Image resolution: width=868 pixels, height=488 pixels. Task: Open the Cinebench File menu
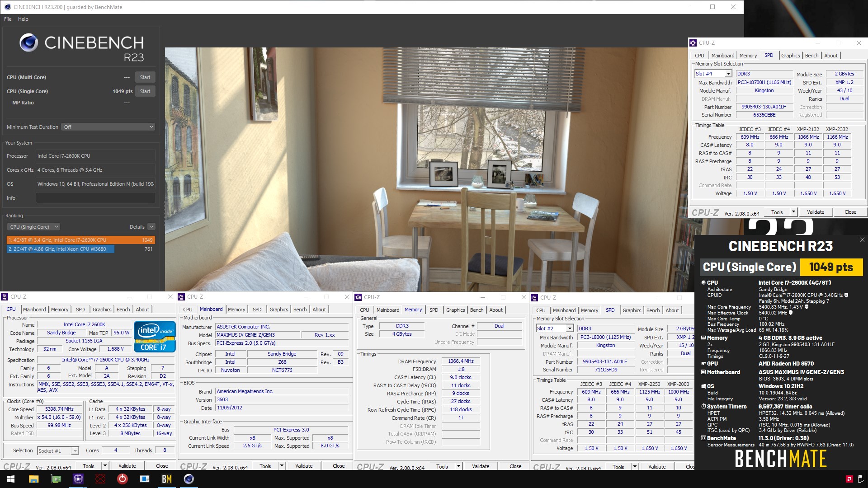click(x=8, y=19)
